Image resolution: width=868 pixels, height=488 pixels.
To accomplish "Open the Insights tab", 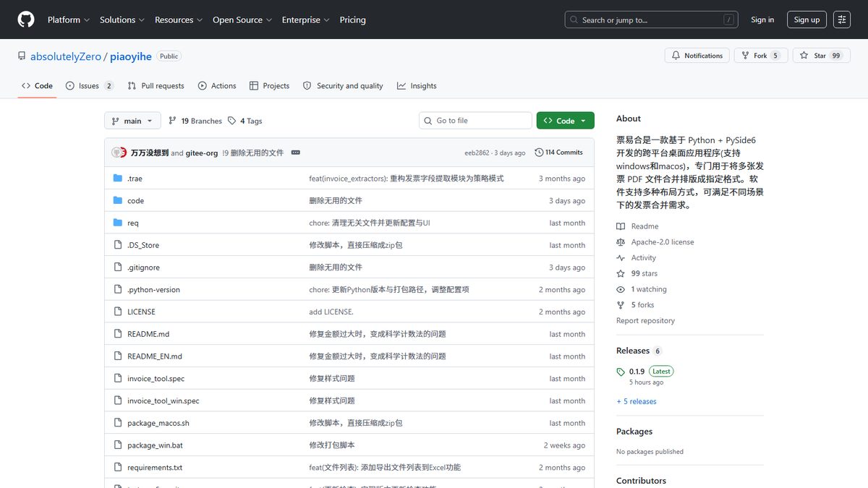I will click(x=417, y=85).
